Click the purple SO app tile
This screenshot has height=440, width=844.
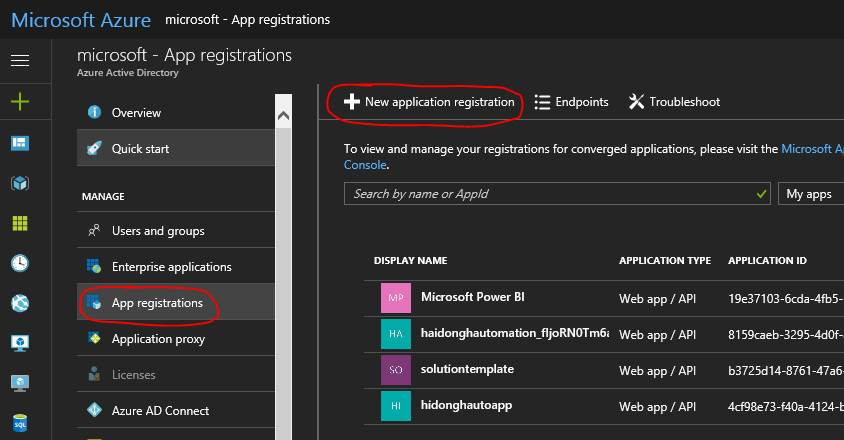(x=396, y=370)
